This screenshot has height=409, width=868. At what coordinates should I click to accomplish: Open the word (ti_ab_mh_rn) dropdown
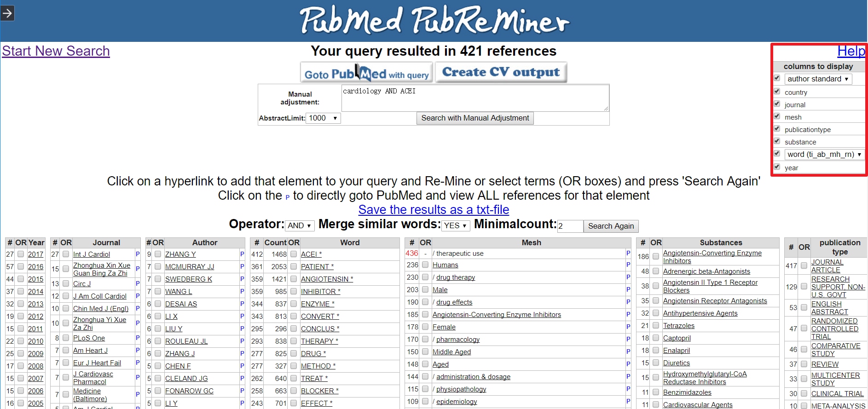point(824,154)
